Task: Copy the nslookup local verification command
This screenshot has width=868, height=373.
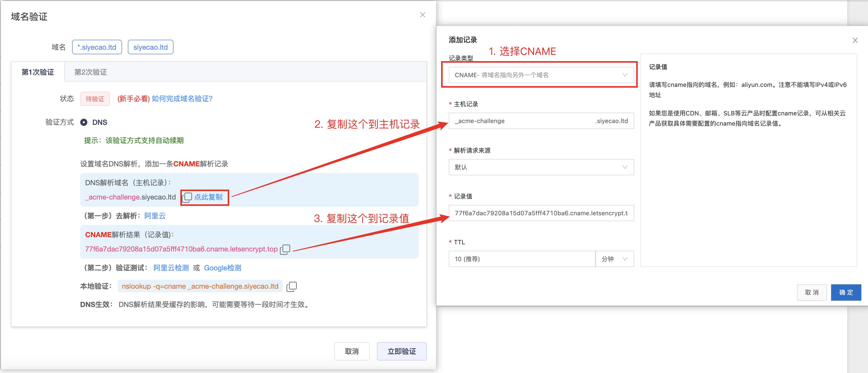Action: click(x=292, y=286)
